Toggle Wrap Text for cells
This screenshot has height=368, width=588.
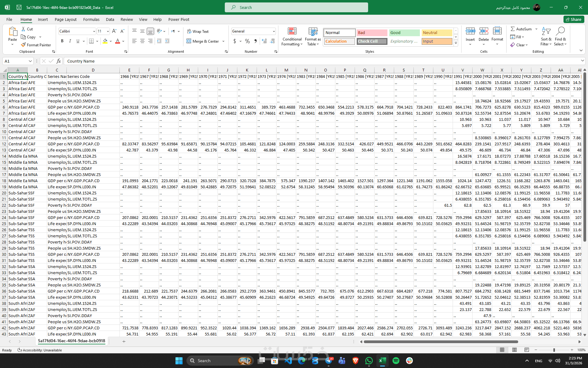click(198, 31)
